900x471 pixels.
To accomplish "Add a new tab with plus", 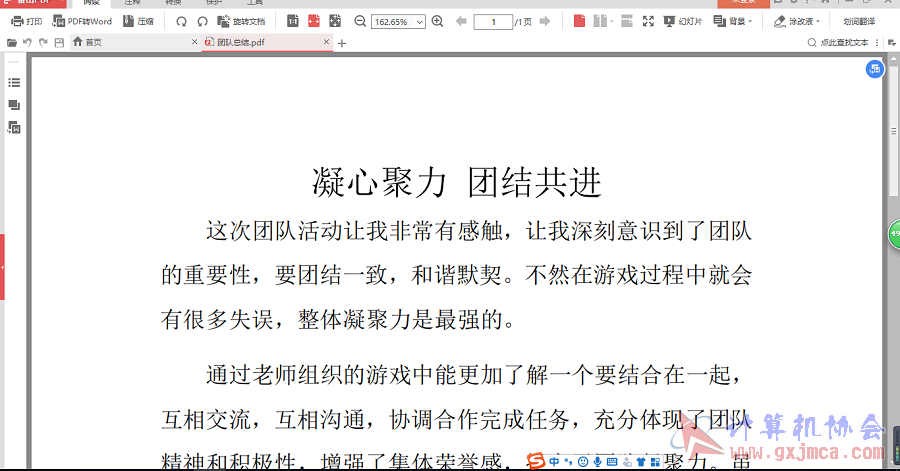I will click(342, 43).
